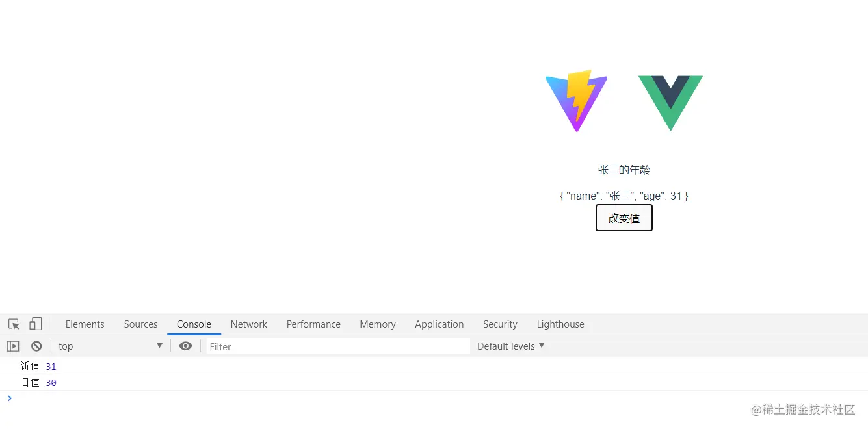
Task: Select the 旧值 30 log line
Action: [434, 382]
